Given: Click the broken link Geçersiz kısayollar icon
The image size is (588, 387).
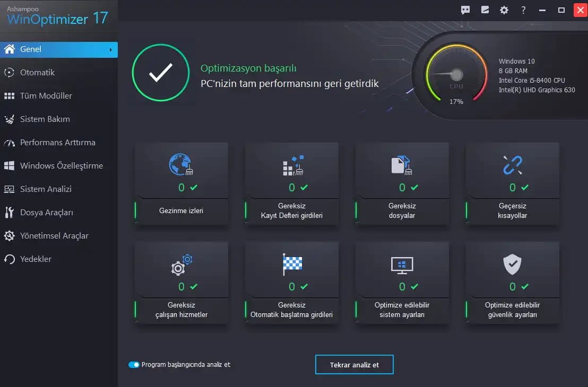Looking at the screenshot, I should pyautogui.click(x=512, y=165).
